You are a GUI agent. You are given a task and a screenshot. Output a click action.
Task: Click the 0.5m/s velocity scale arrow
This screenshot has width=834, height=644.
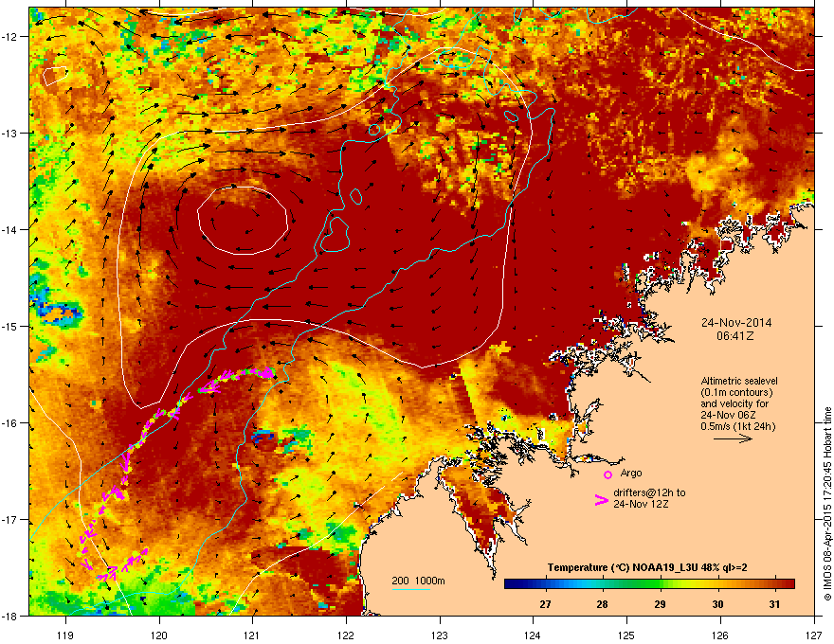click(x=733, y=438)
